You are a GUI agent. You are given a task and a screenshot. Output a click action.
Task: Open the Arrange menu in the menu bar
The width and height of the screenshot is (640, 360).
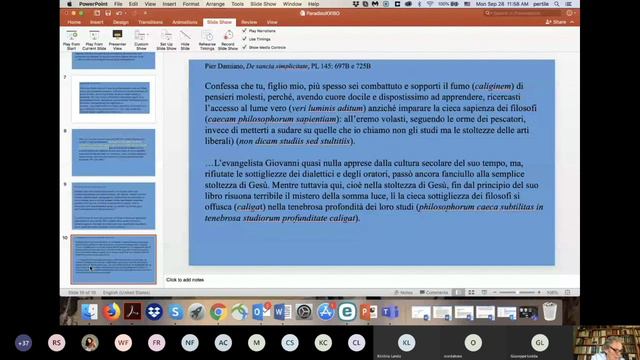(215, 4)
